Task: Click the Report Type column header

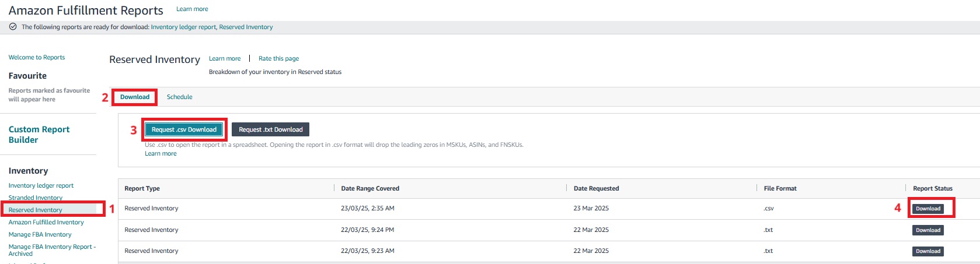Action: click(142, 189)
